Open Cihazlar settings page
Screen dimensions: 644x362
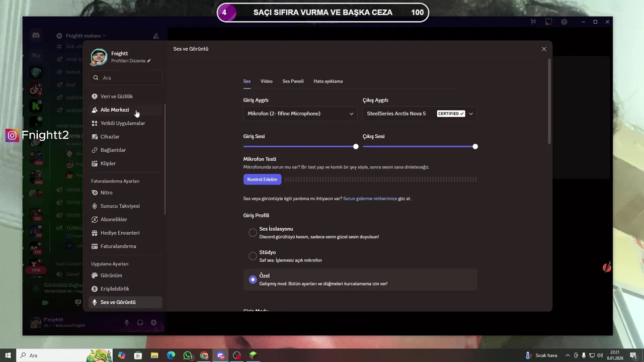coord(125,137)
